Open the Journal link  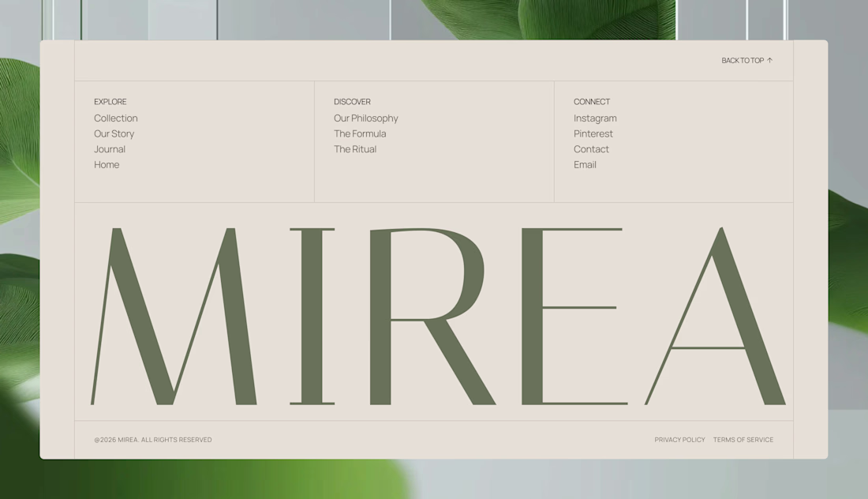[x=110, y=149]
